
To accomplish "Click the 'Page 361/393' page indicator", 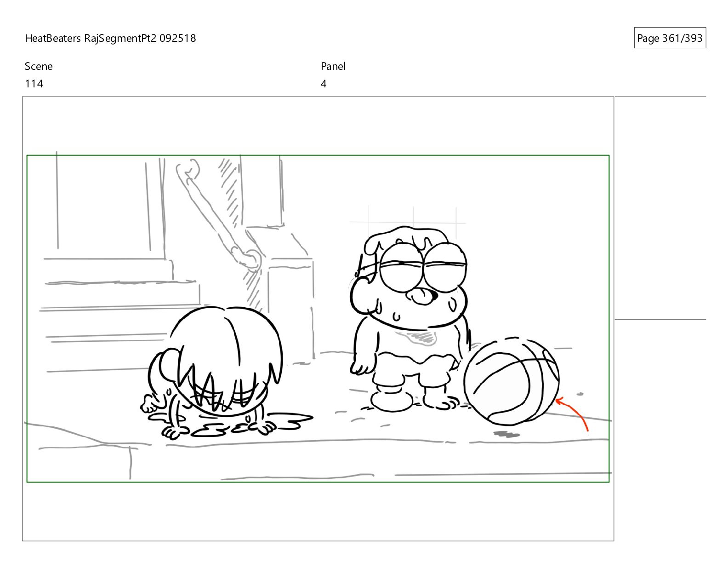I will [x=670, y=38].
